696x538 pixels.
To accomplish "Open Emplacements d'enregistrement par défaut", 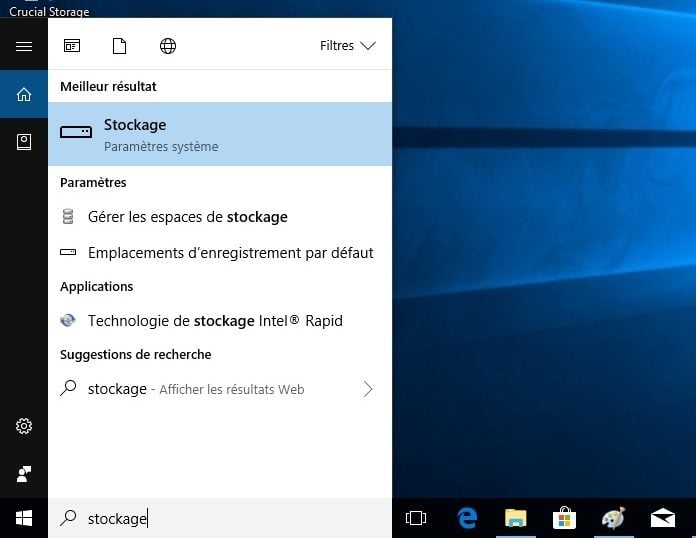I will pyautogui.click(x=220, y=253).
